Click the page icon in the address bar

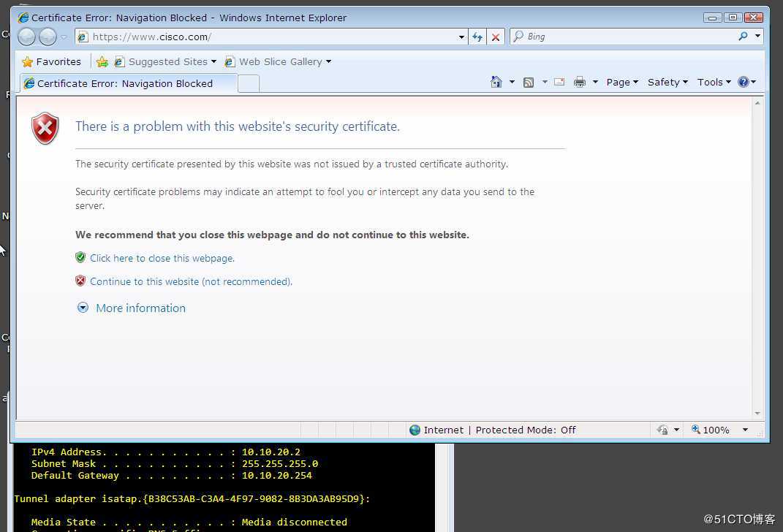coord(83,37)
